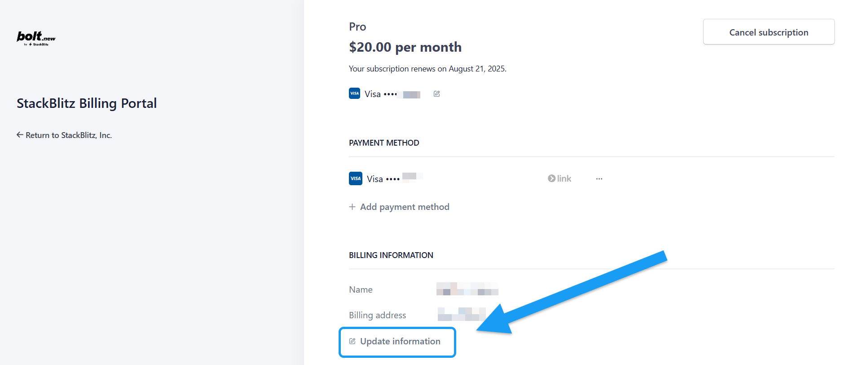Click the subscription renewal date text
The width and height of the screenshot is (868, 365).
[427, 68]
